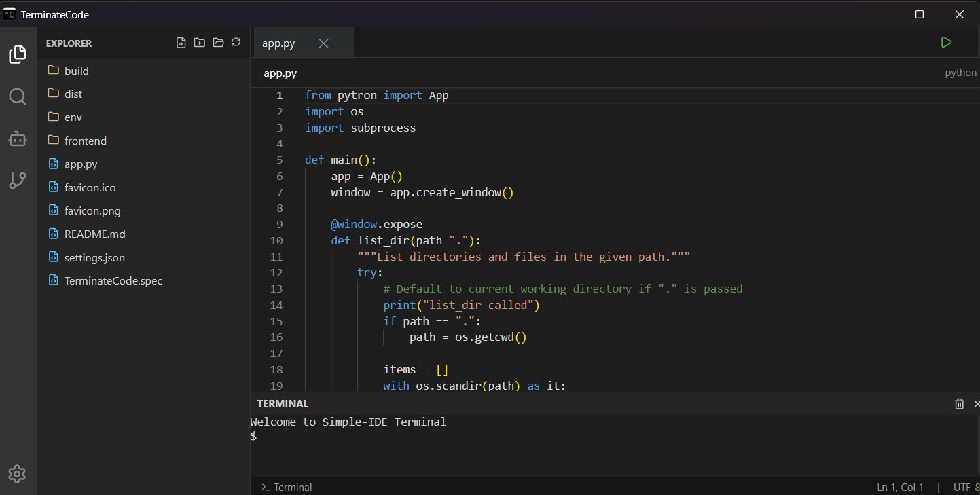Image resolution: width=980 pixels, height=495 pixels.
Task: Create a new file in the Explorer
Action: 181,41
